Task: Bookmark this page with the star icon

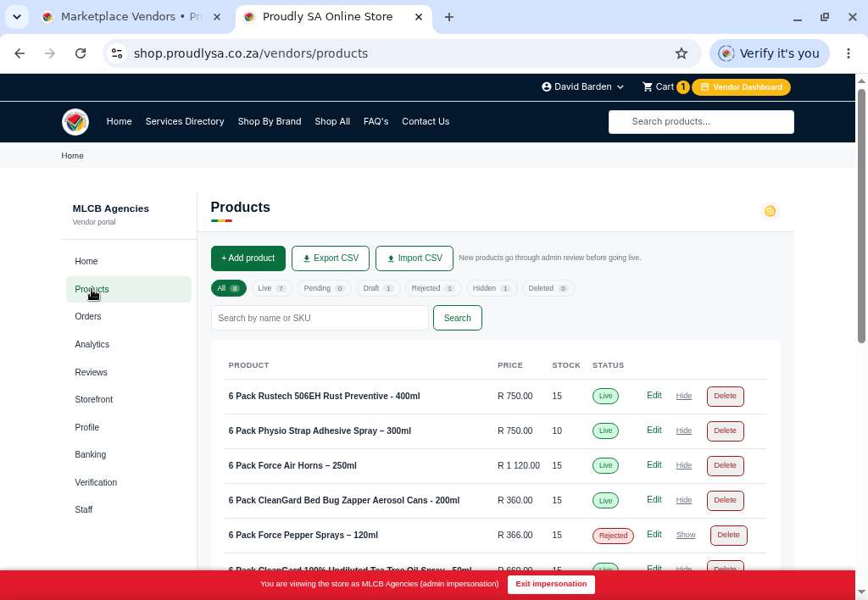Action: pyautogui.click(x=681, y=53)
